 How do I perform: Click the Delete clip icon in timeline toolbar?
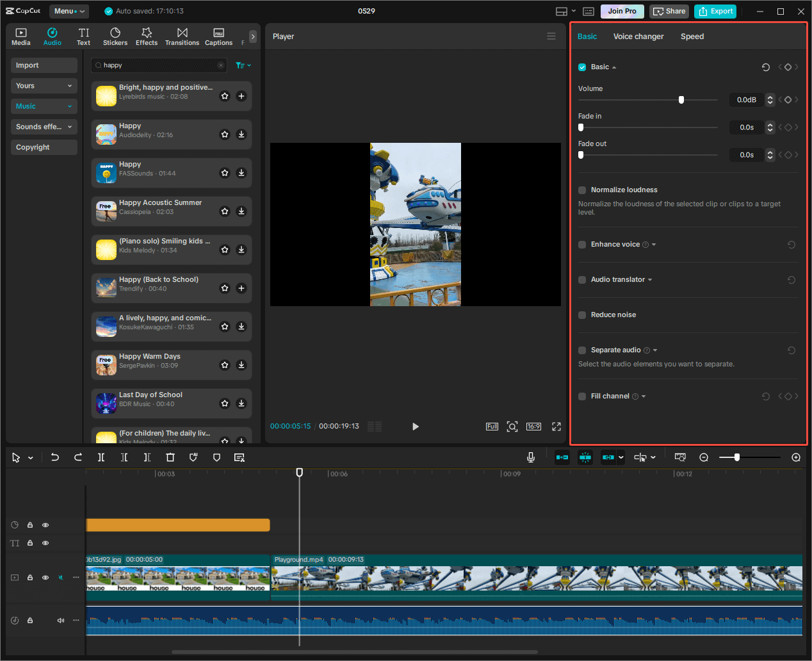point(170,457)
